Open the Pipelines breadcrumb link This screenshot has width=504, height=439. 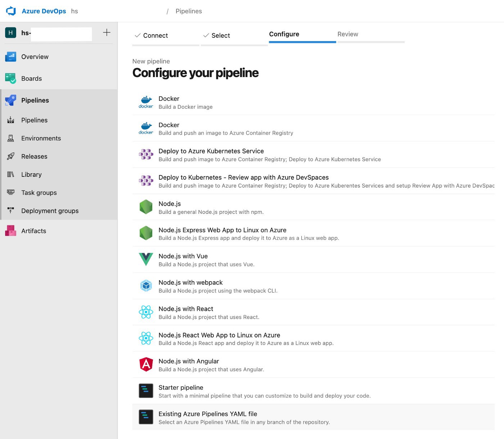[189, 11]
